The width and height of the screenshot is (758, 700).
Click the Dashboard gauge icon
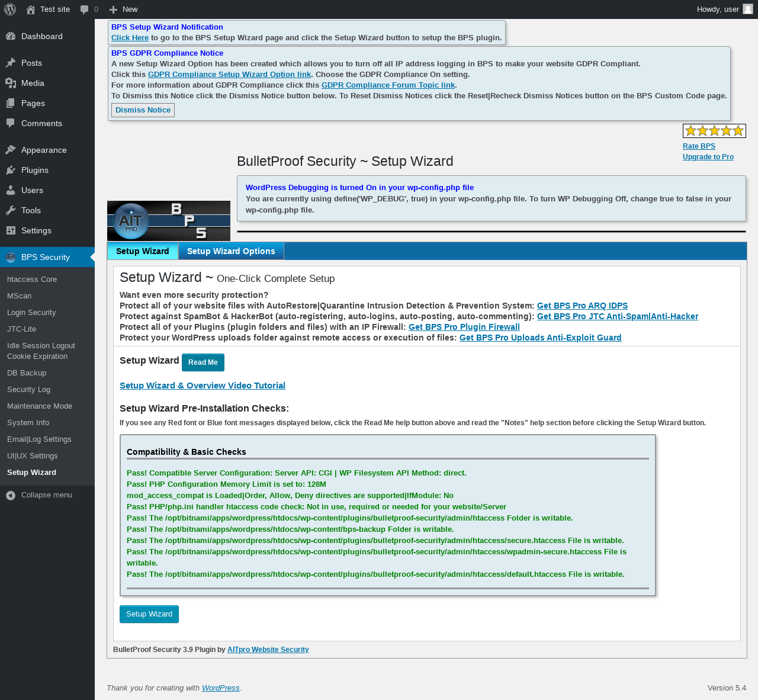click(x=11, y=36)
